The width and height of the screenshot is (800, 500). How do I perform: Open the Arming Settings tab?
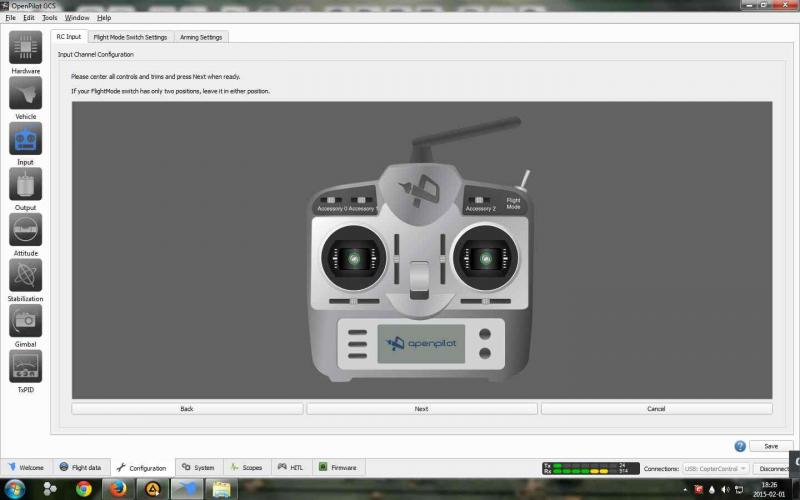[201, 37]
